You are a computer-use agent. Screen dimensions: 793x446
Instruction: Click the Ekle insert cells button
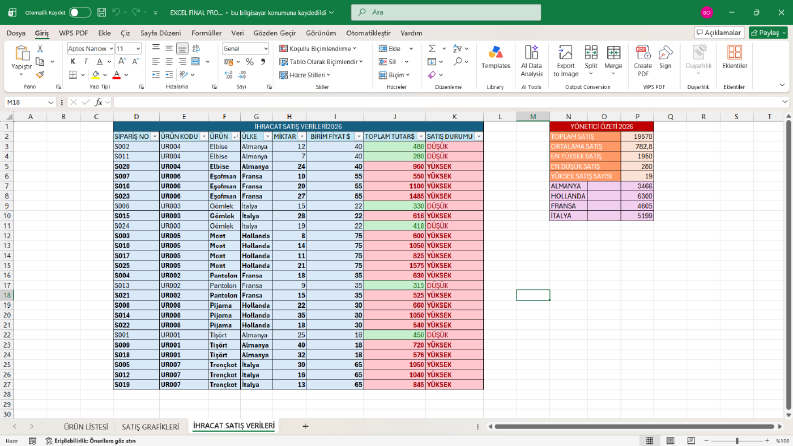390,49
